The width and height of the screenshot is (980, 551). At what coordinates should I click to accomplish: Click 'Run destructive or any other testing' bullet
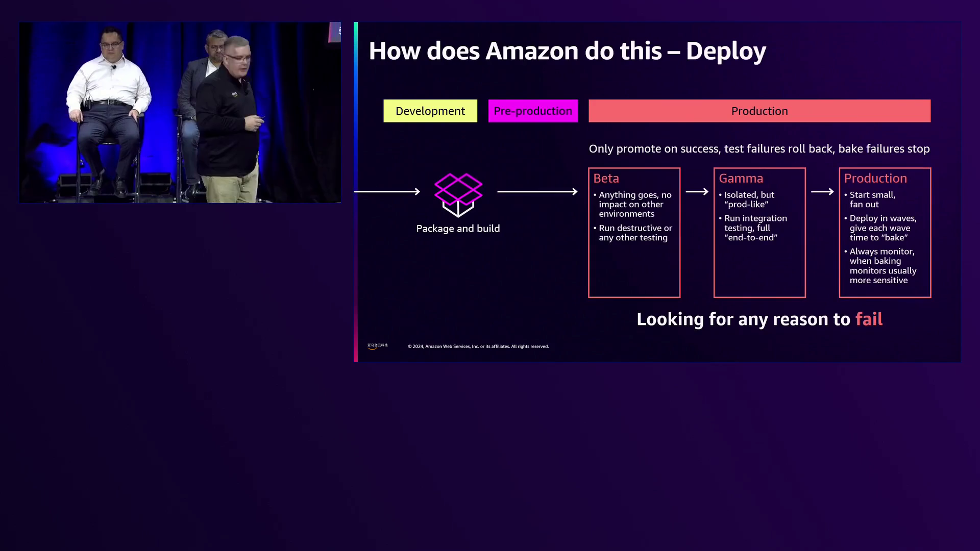632,233
